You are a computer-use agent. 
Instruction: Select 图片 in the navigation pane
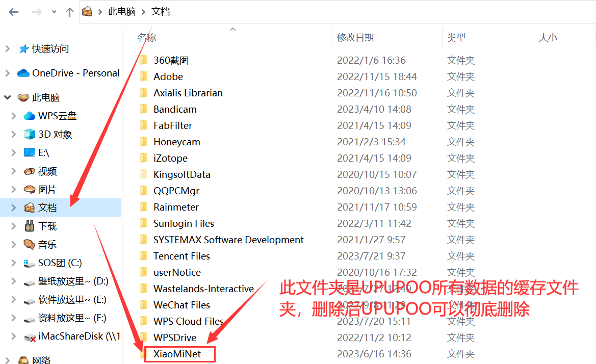pyautogui.click(x=47, y=190)
